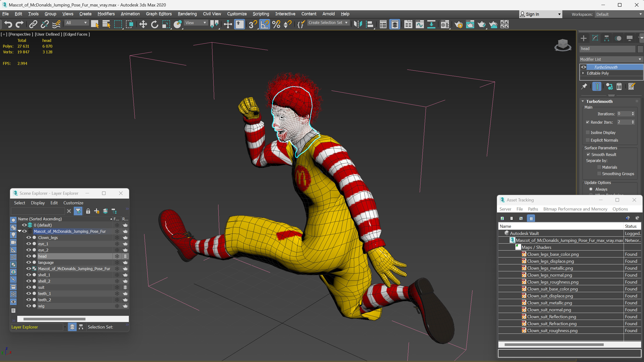Toggle the Smooth Result checkbox
Screen dimensions: 644x362
point(588,154)
